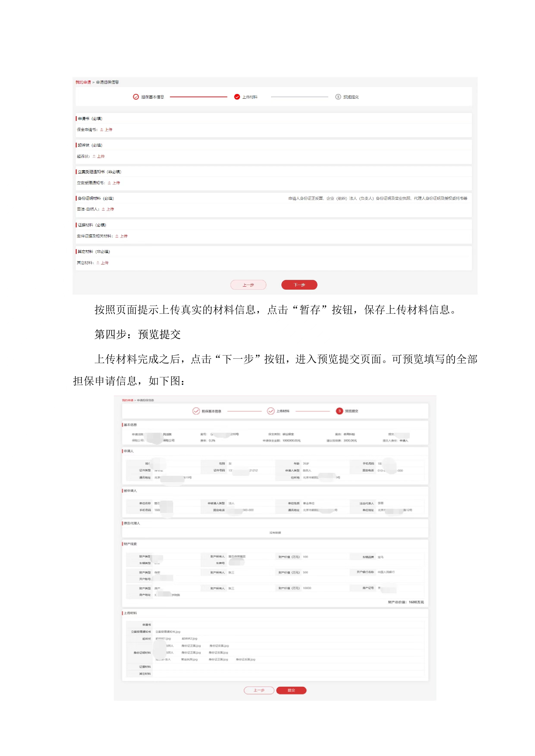Select the 上传材料 step filled check icon

click(x=237, y=97)
